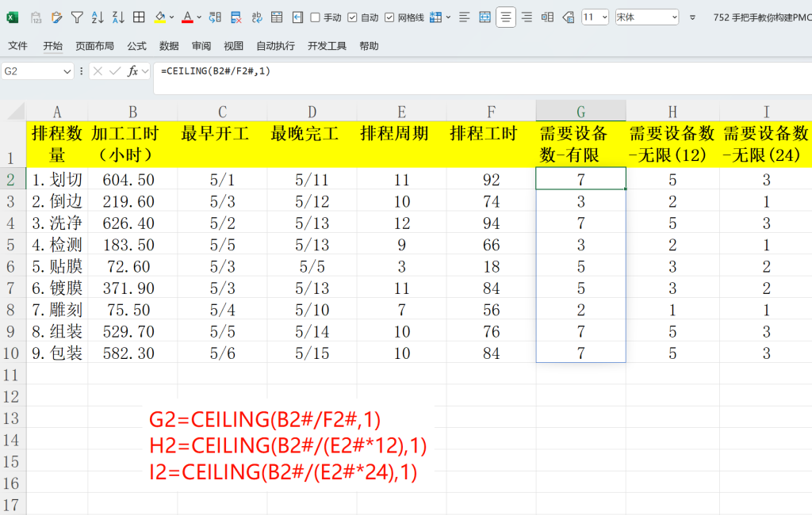Viewport: 812px width, 515px height.
Task: Select column G header
Action: click(x=581, y=111)
